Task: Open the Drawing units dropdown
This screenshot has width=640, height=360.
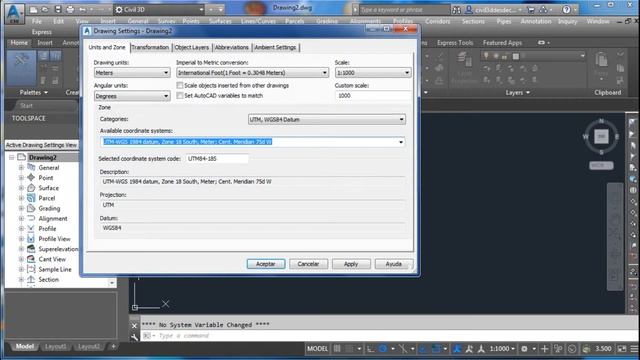Action: [132, 73]
